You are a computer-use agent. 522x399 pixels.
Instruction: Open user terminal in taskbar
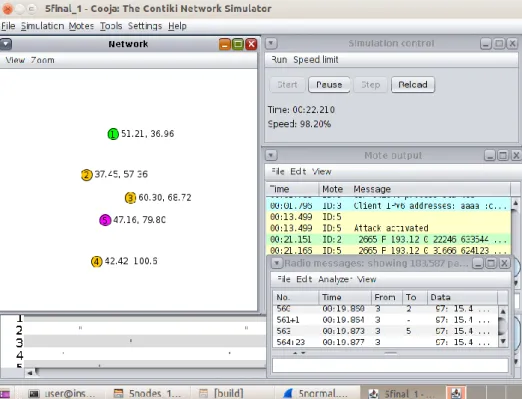(x=62, y=394)
